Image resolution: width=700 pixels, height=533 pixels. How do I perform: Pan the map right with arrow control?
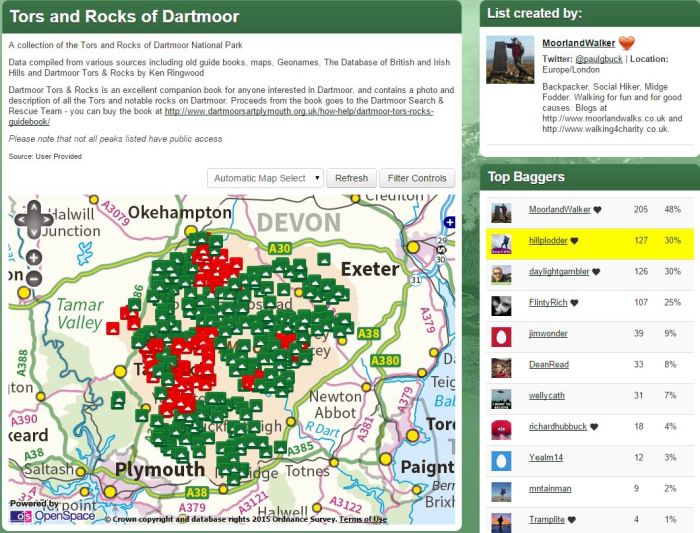pos(47,220)
